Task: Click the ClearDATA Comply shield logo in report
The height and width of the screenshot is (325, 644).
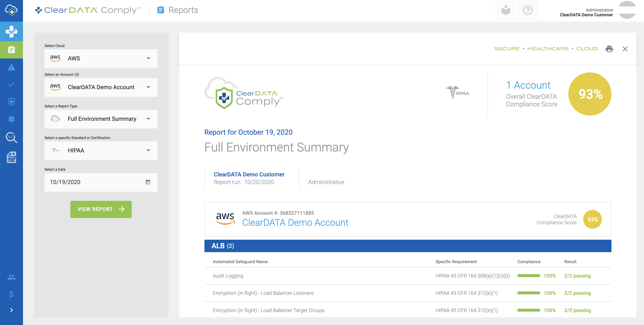Action: coord(244,93)
